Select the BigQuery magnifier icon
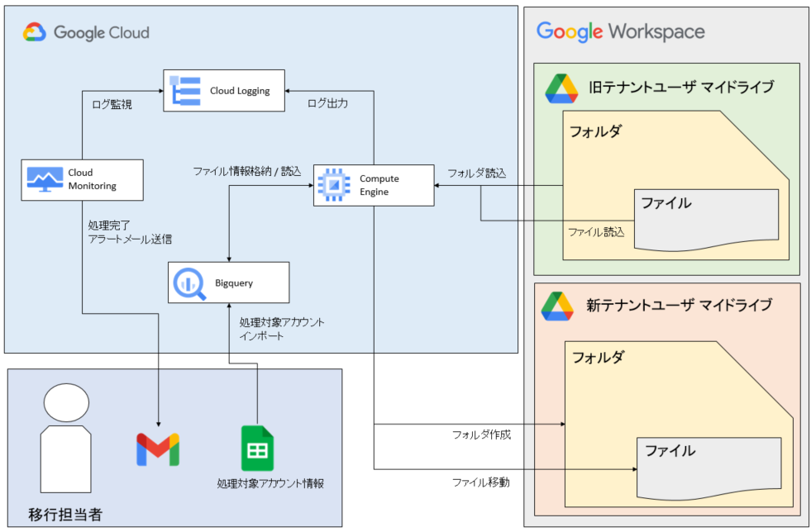 pyautogui.click(x=189, y=283)
